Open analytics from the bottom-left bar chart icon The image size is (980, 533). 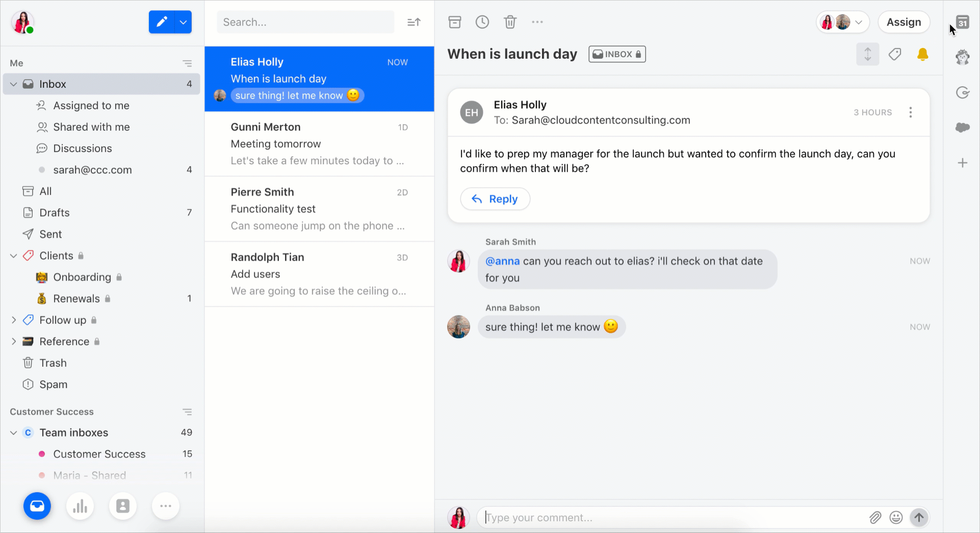click(x=80, y=505)
